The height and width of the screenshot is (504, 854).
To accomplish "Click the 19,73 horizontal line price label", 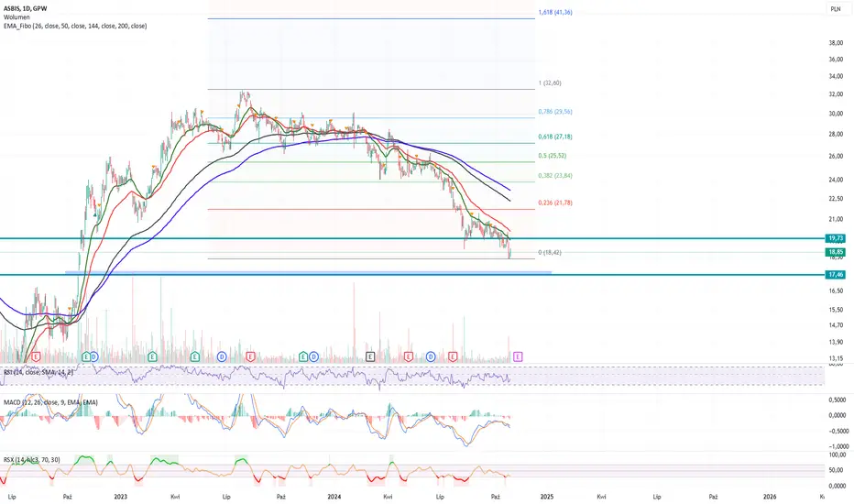I will pos(836,238).
